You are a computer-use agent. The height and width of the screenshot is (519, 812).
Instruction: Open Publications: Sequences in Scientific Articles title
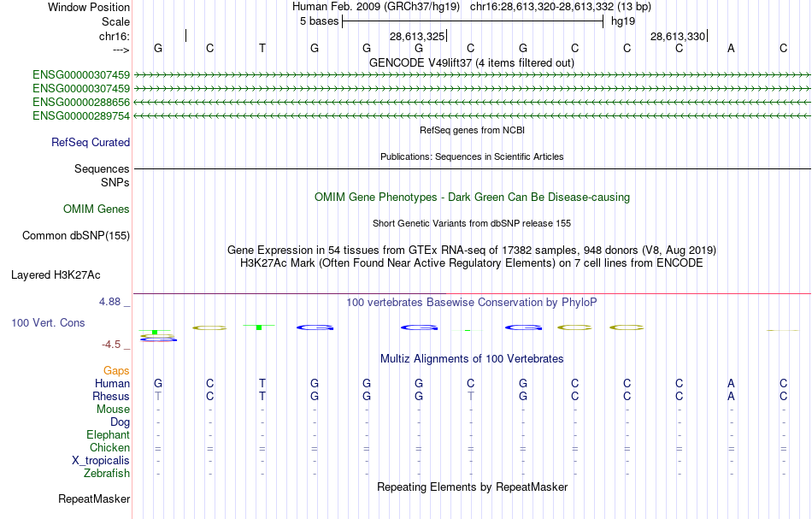point(472,156)
